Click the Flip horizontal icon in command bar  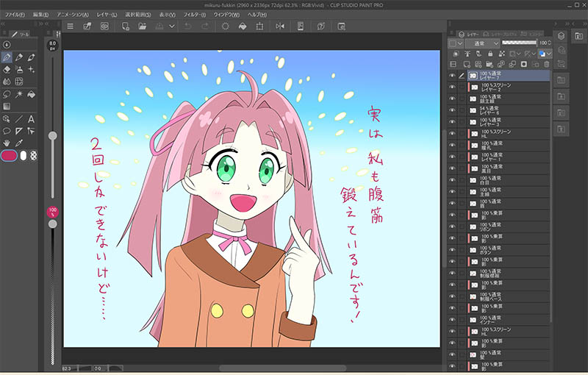280,26
